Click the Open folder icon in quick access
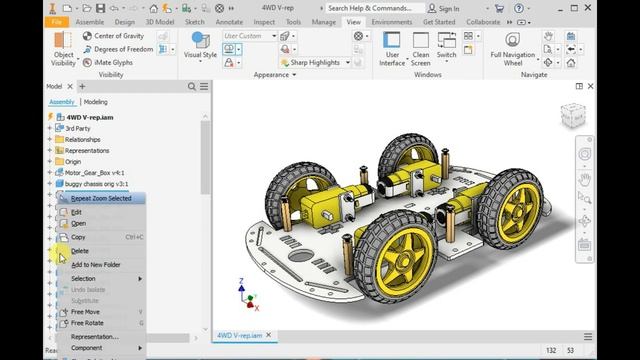The image size is (640, 360). click(87, 8)
